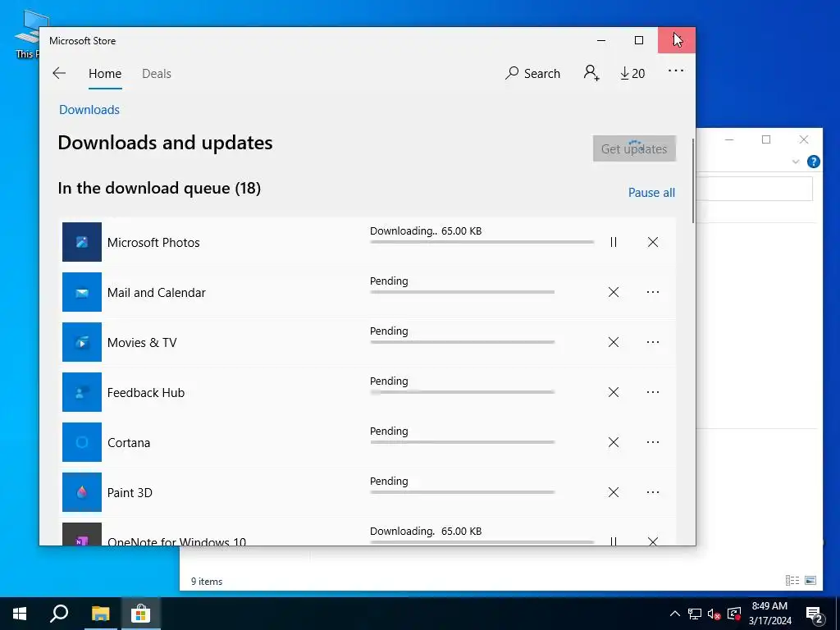Switch File Explorer to details view
This screenshot has height=630, width=840.
click(792, 580)
